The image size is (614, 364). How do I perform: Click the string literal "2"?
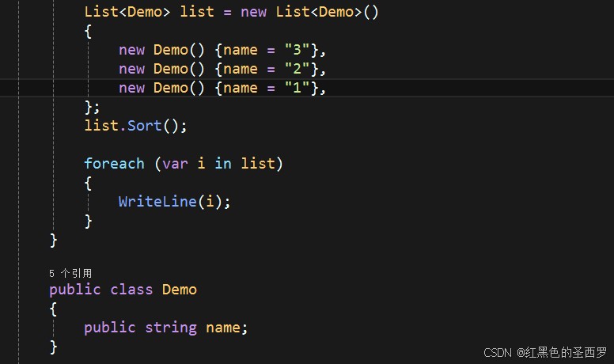click(x=297, y=69)
